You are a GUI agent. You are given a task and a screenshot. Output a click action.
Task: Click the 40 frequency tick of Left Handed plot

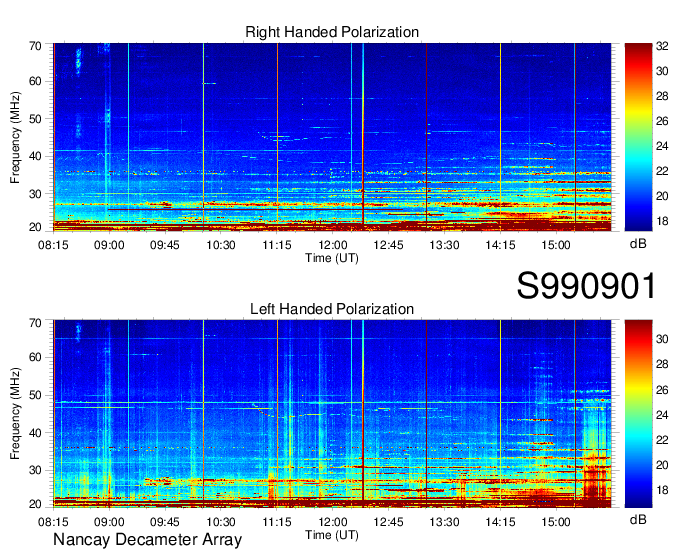pyautogui.click(x=35, y=433)
